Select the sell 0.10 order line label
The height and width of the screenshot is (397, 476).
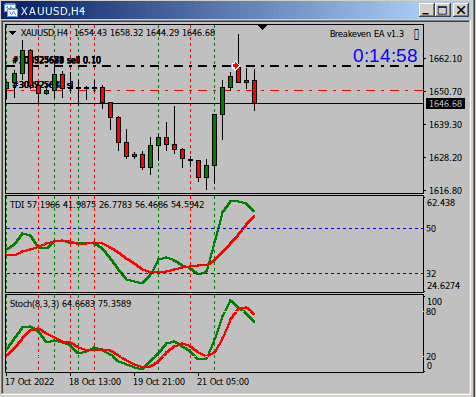(x=57, y=60)
